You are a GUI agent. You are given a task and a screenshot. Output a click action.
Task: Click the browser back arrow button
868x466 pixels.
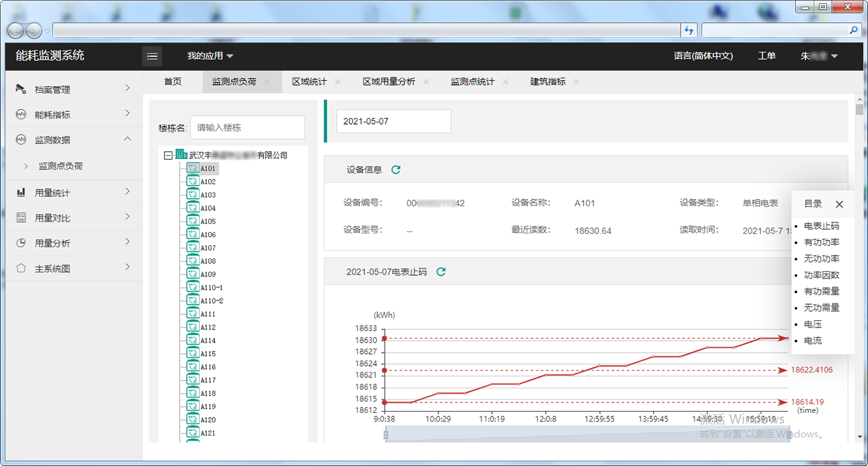pyautogui.click(x=15, y=30)
